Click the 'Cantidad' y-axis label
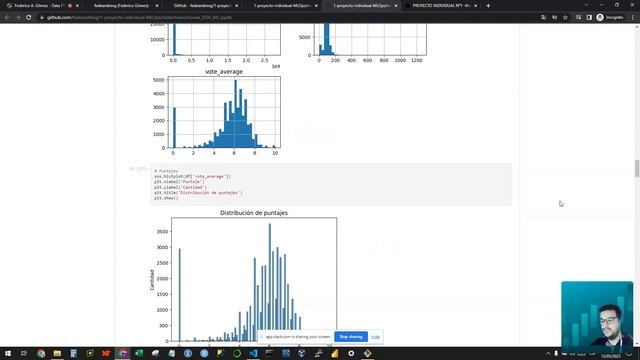The image size is (640, 360). [x=152, y=280]
